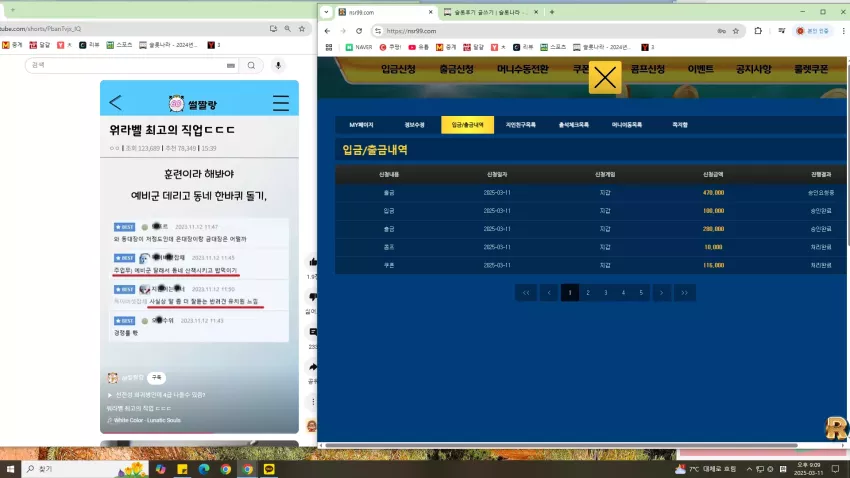
Task: Go to page 3 of the list
Action: pos(606,293)
